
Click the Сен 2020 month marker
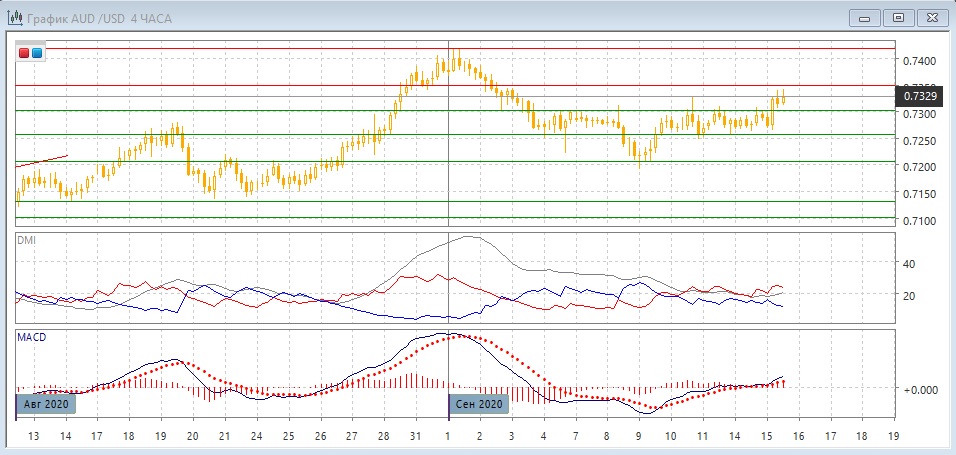[x=478, y=404]
